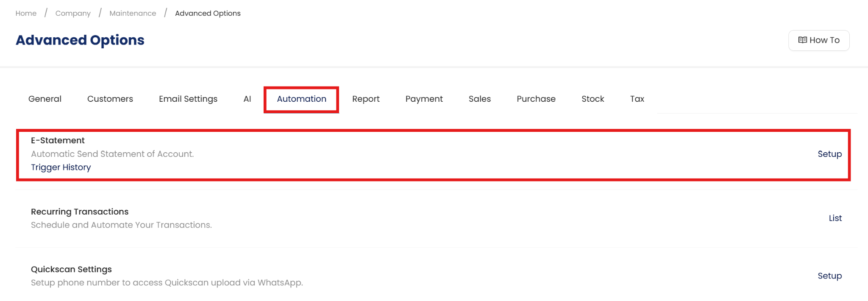Open the Purchase tab
Viewport: 868px width, 301px height.
536,99
